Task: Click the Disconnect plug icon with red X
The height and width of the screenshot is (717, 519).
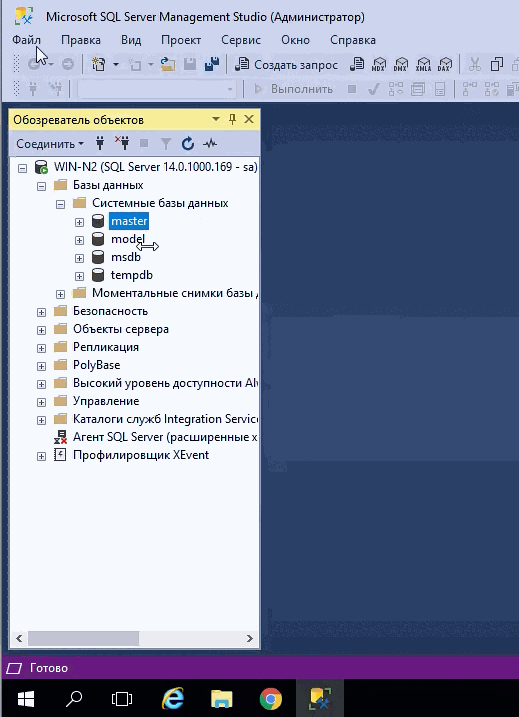Action: coord(122,143)
